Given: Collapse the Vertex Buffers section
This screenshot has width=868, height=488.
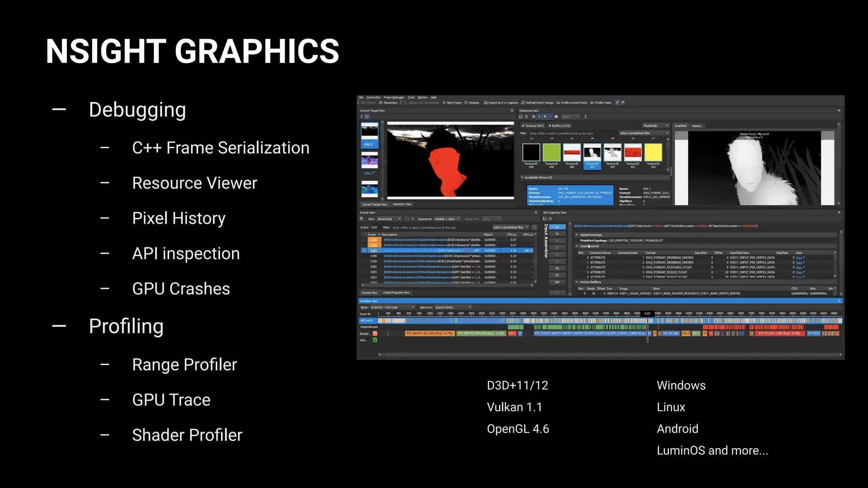Looking at the screenshot, I should (x=577, y=282).
